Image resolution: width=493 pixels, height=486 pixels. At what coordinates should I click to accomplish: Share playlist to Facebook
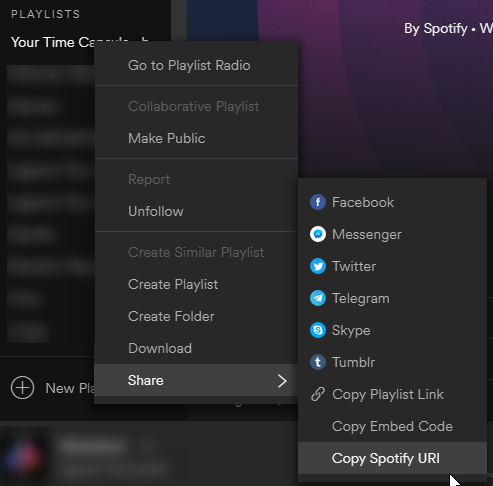(x=392, y=202)
